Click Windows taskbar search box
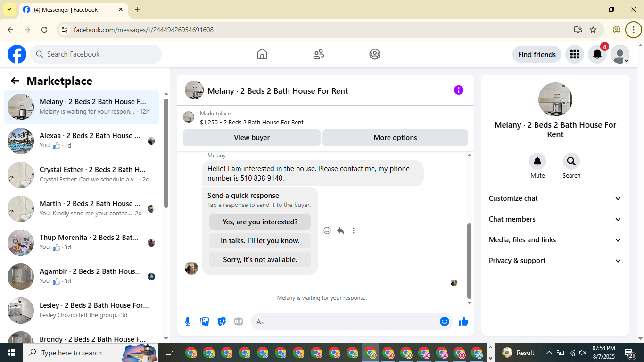The width and height of the screenshot is (644, 362). coord(91,353)
